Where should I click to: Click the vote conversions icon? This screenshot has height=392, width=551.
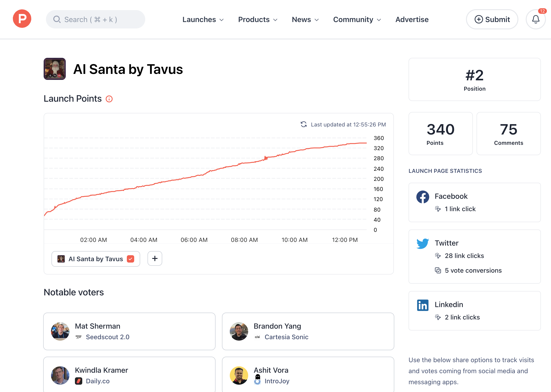click(x=438, y=270)
